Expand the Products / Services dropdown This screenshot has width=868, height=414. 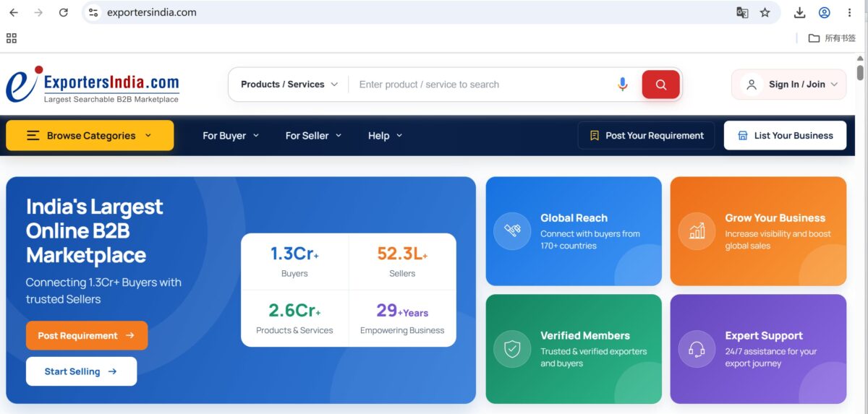pos(289,85)
